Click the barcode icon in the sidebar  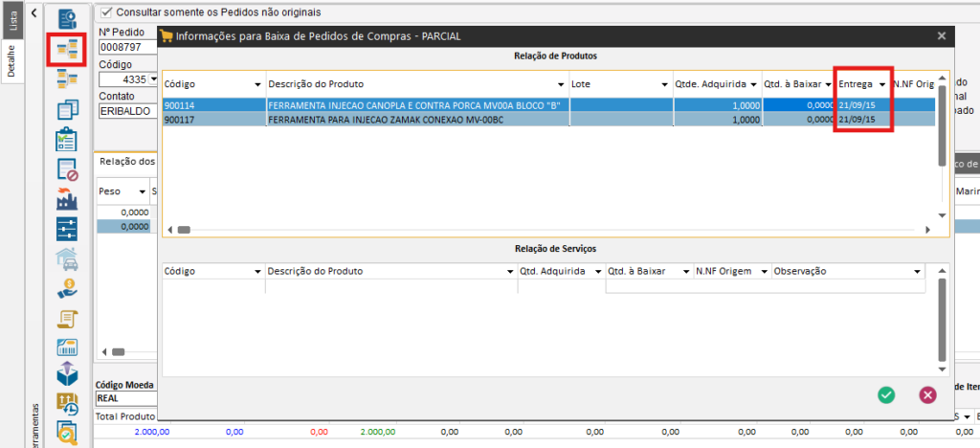pos(67,346)
